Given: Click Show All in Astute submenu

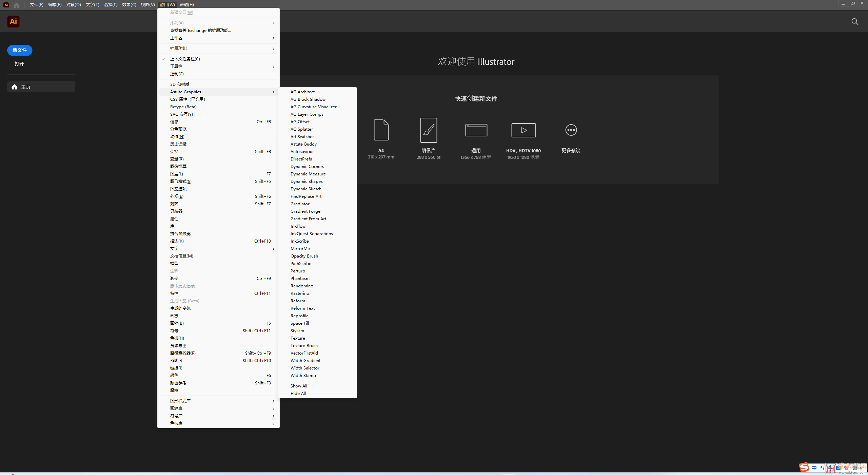Looking at the screenshot, I should point(317,386).
